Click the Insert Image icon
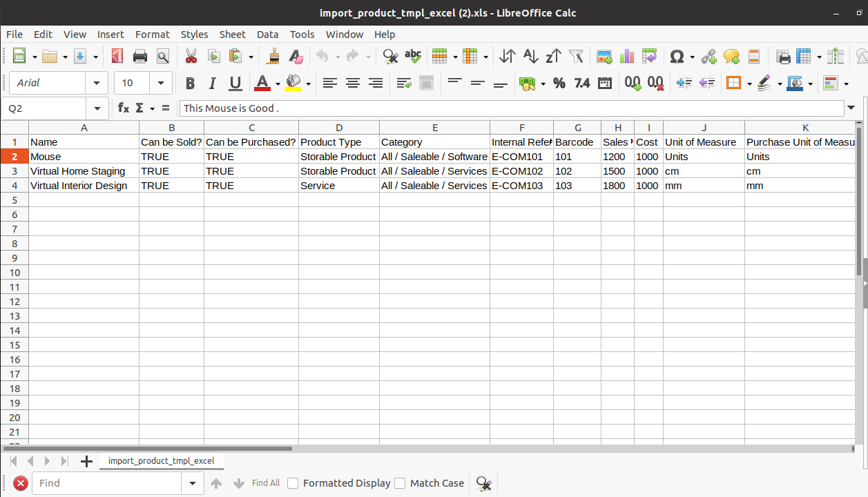This screenshot has height=497, width=868. pyautogui.click(x=605, y=57)
